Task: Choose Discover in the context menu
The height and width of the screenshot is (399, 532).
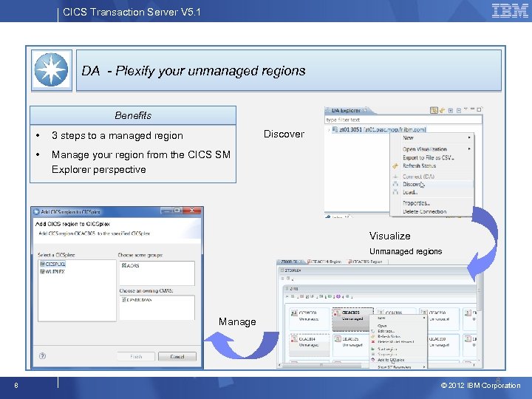Action: point(432,184)
